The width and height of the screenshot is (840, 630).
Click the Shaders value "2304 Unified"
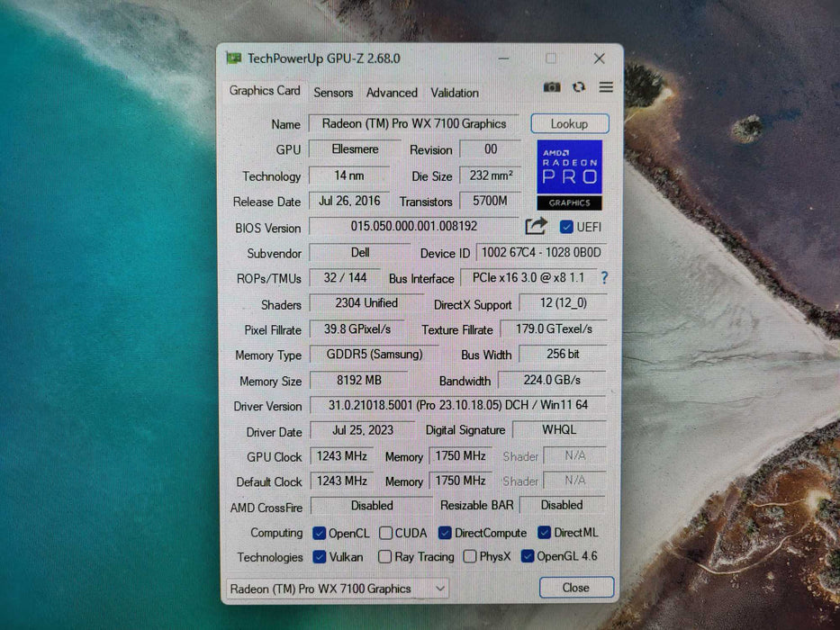[366, 303]
